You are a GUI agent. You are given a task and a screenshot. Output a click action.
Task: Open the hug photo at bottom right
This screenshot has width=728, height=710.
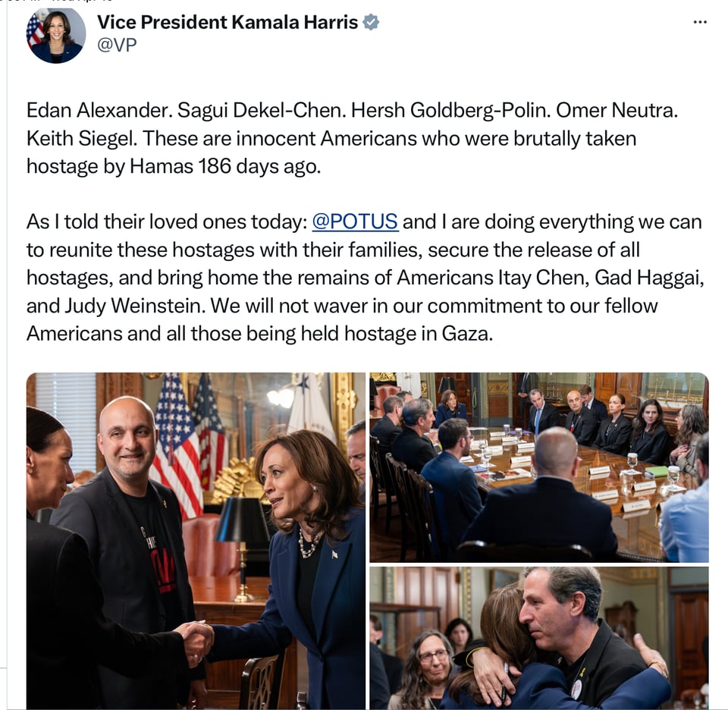(539, 638)
